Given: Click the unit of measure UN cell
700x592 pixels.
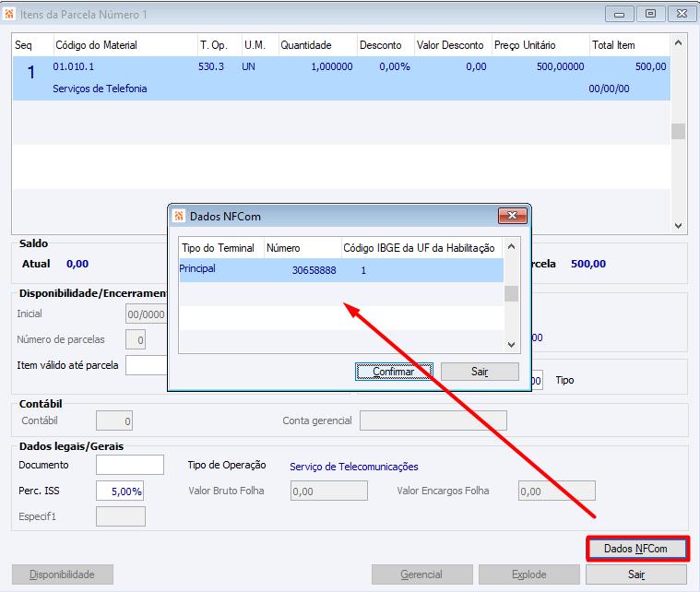Looking at the screenshot, I should [x=249, y=67].
